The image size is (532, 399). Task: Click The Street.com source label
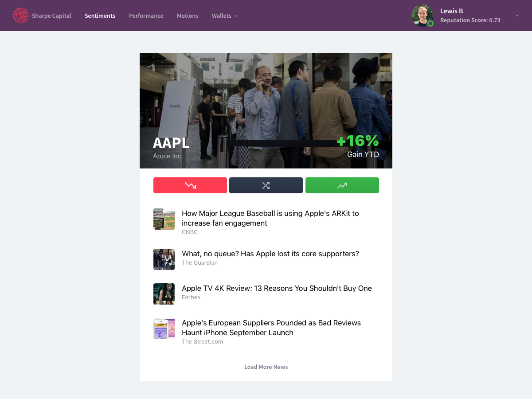[202, 341]
